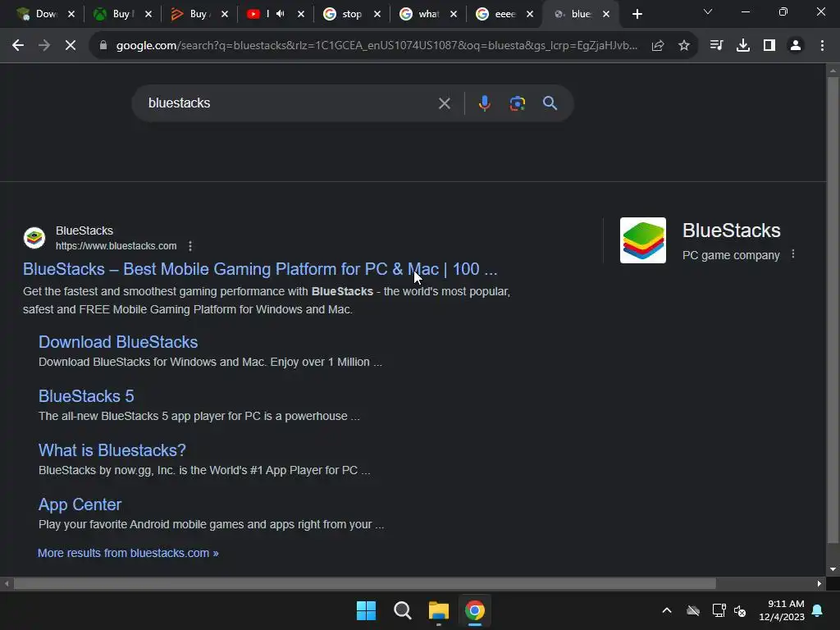840x630 pixels.
Task: Close the active blue tab
Action: (x=606, y=14)
